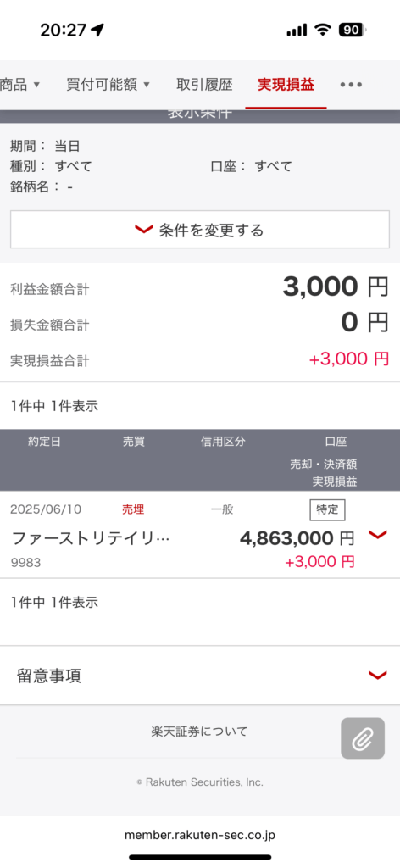Viewport: 400px width, 868px height.
Task: Tap the 約定日 column header
Action: tap(44, 442)
